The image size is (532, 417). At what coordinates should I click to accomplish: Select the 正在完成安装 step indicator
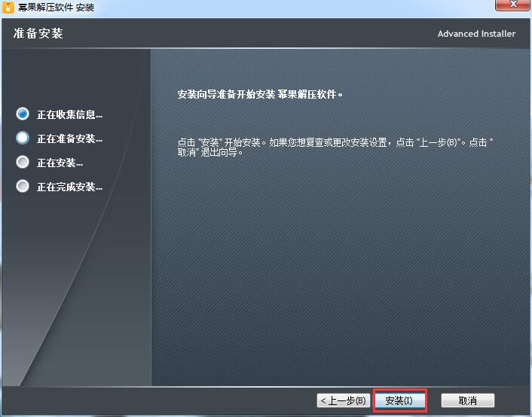[23, 186]
